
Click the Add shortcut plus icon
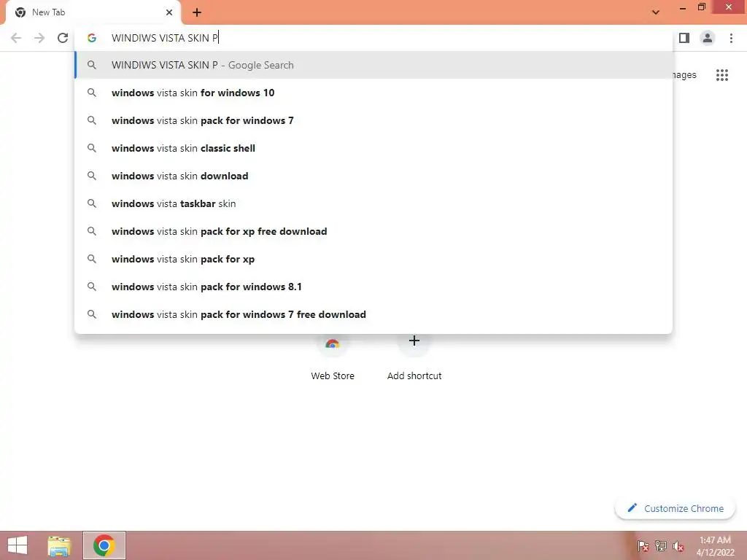click(414, 341)
